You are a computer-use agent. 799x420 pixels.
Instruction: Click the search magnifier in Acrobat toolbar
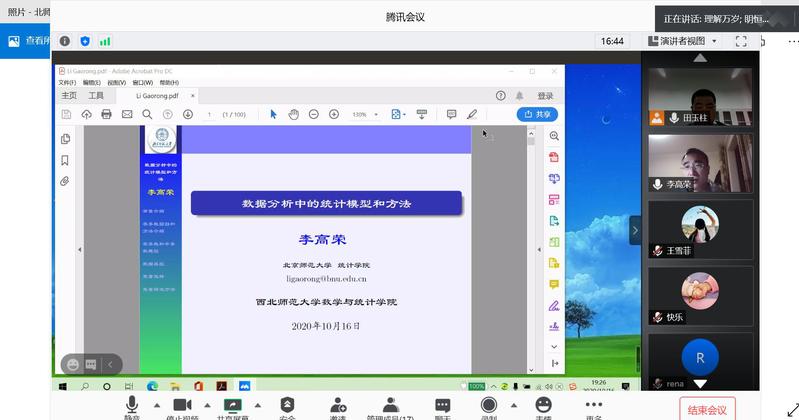tap(148, 115)
